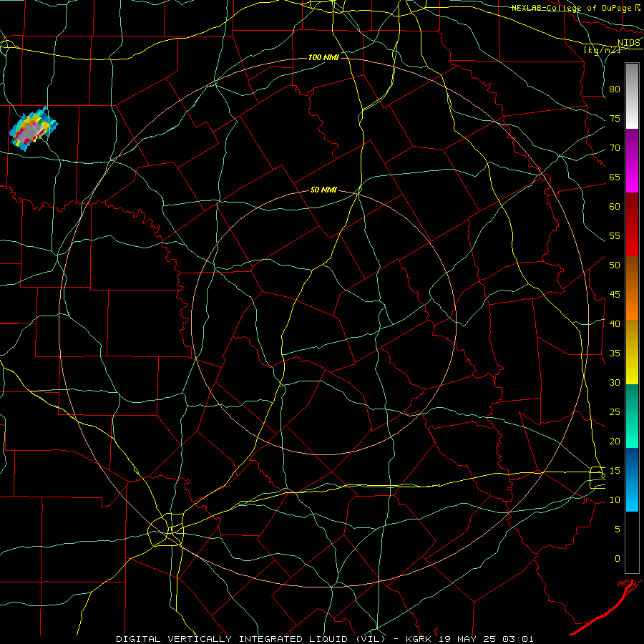Click the white segment near scale value 75
Screen dimensions: 644x644
point(632,96)
